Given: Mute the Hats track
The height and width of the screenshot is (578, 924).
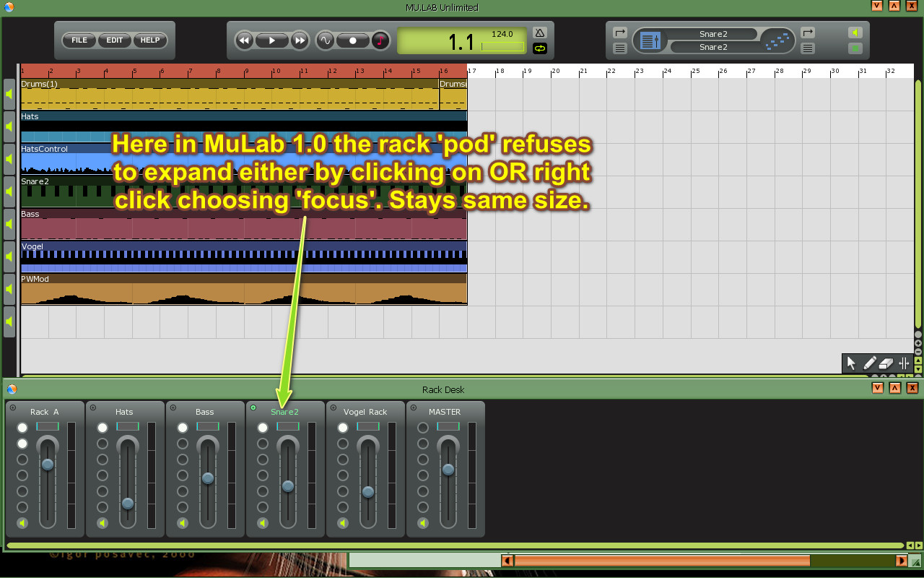Looking at the screenshot, I should (x=9, y=126).
